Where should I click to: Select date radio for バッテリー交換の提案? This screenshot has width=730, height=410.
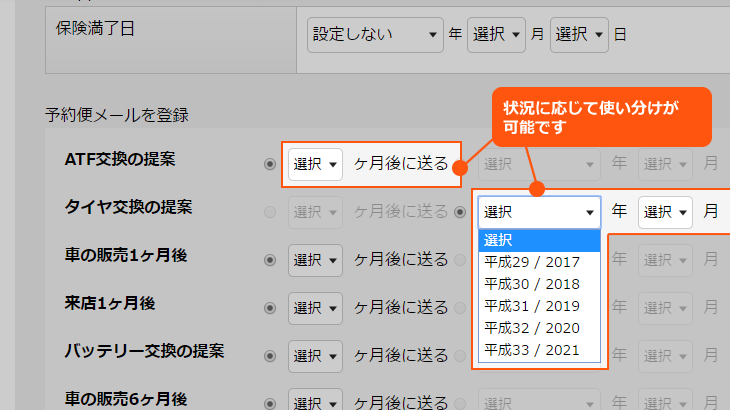click(460, 356)
